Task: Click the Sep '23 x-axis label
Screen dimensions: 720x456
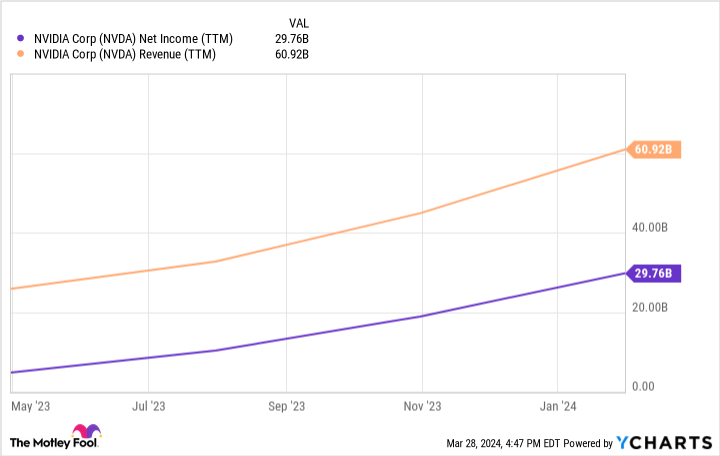Action: click(x=286, y=406)
